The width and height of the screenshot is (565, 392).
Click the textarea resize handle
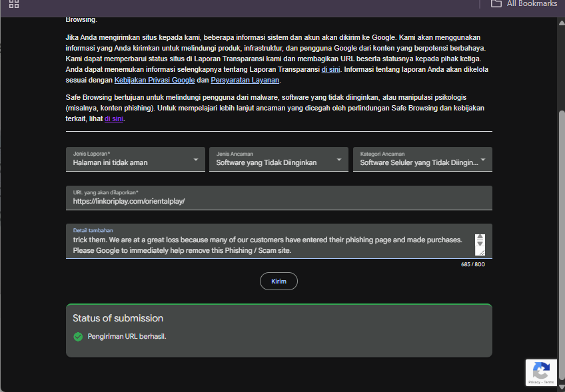coord(482,252)
